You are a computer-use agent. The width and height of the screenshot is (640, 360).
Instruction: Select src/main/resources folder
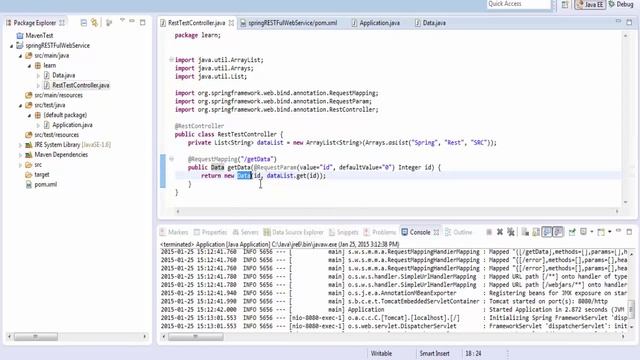coord(58,95)
